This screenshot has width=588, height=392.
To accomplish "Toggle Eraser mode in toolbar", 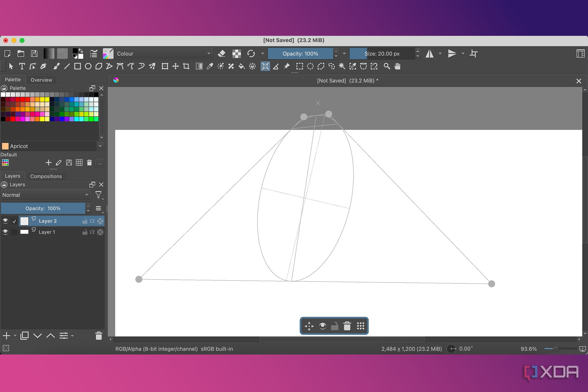I will click(x=221, y=53).
